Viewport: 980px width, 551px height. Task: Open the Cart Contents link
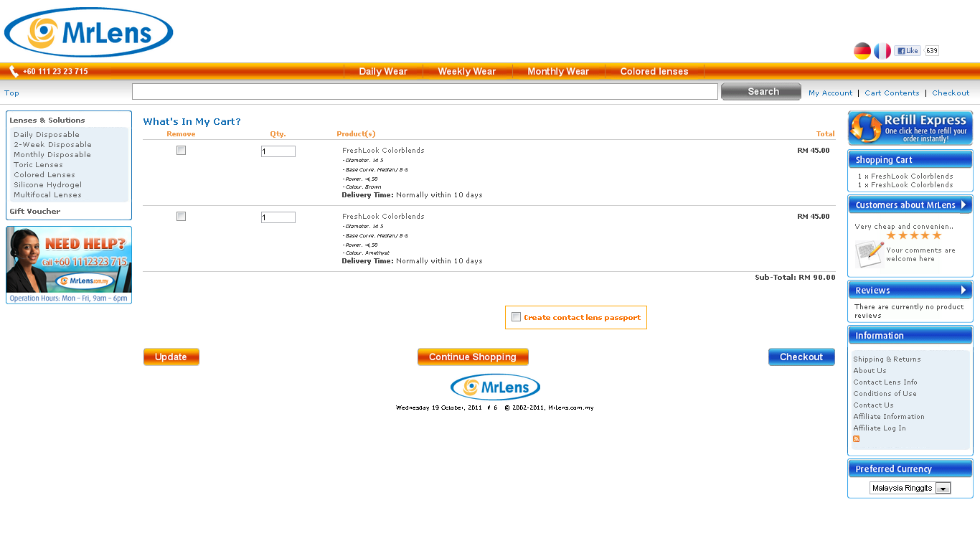[892, 93]
